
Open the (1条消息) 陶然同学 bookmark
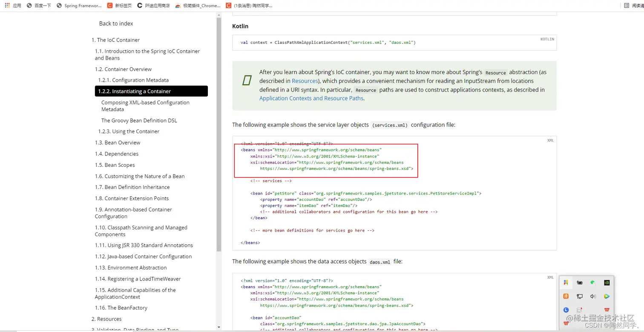pos(249,6)
